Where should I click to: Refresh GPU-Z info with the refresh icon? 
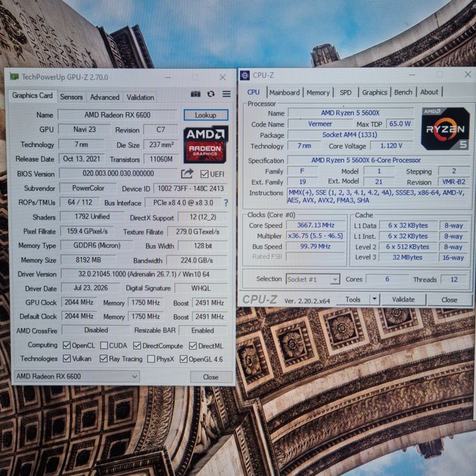[211, 94]
